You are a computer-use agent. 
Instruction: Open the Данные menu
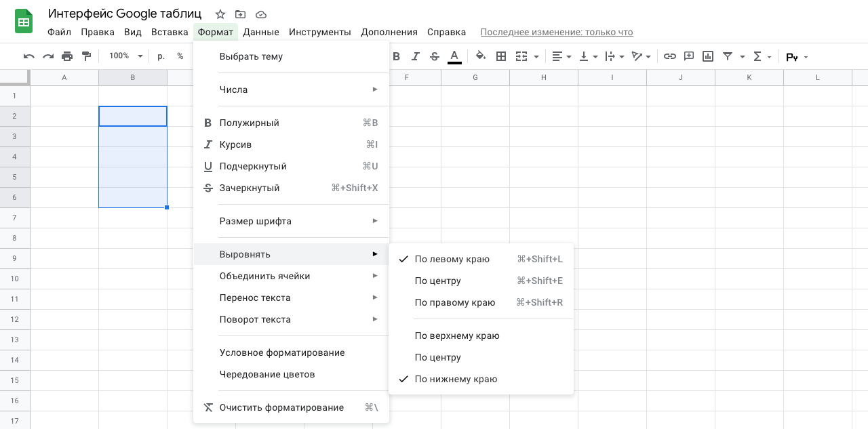tap(261, 32)
